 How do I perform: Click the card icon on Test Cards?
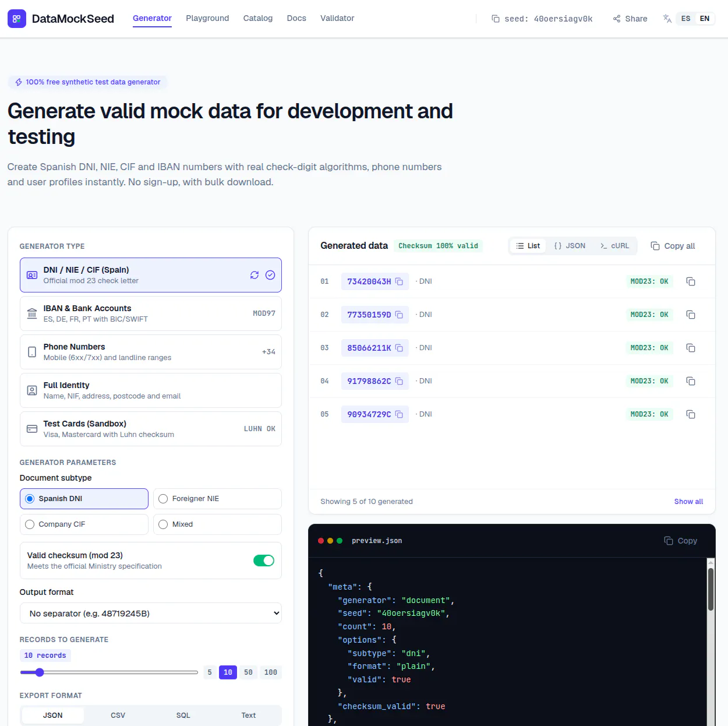(x=32, y=429)
